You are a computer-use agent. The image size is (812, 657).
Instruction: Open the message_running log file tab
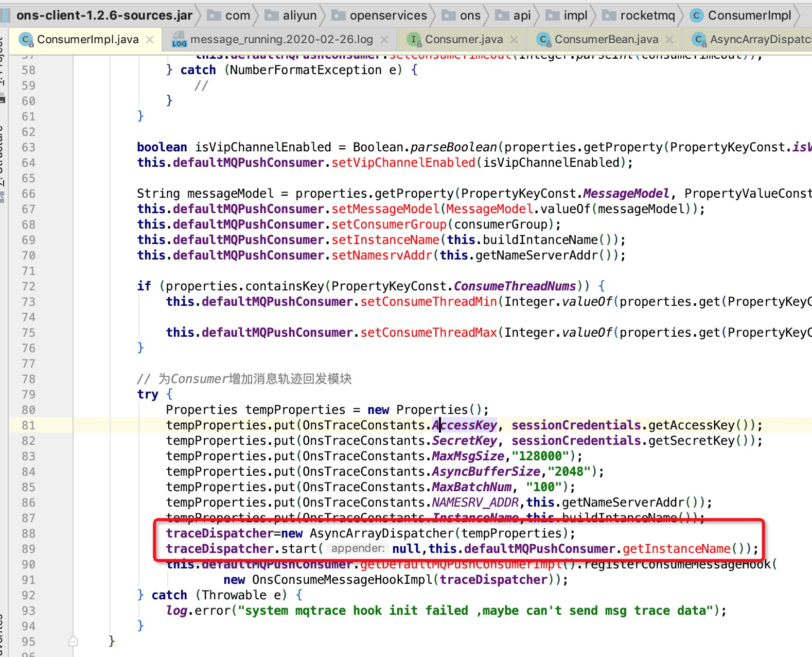(281, 40)
